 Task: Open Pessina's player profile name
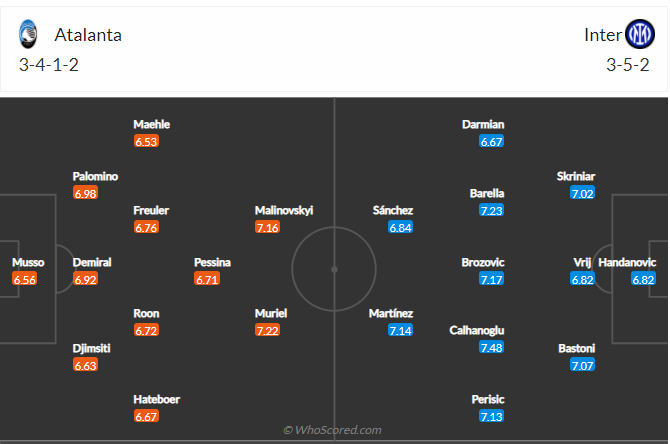click(212, 262)
